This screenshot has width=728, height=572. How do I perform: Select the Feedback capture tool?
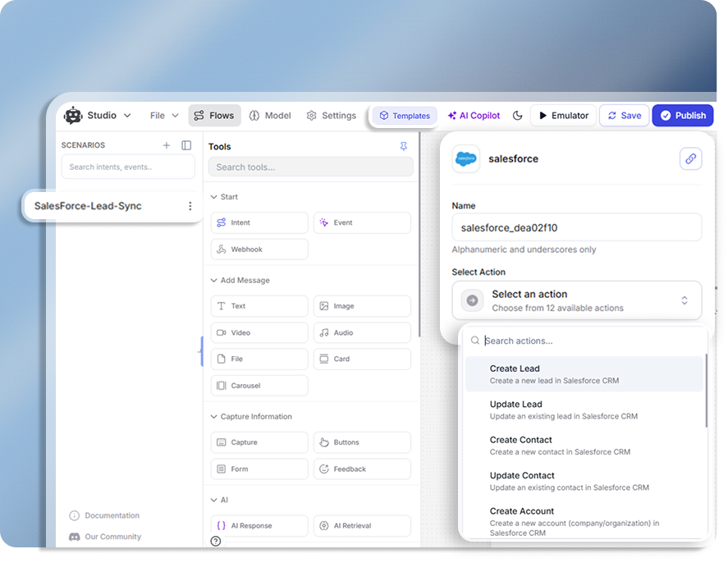364,469
